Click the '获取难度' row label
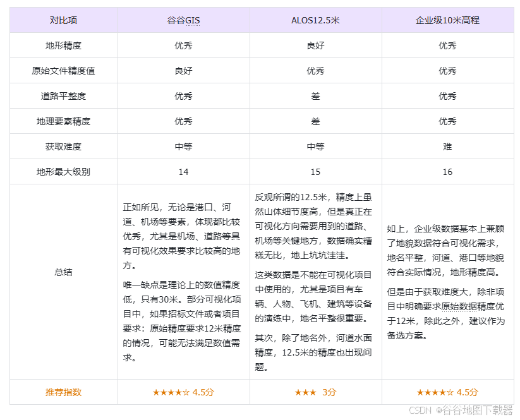 [x=63, y=147]
